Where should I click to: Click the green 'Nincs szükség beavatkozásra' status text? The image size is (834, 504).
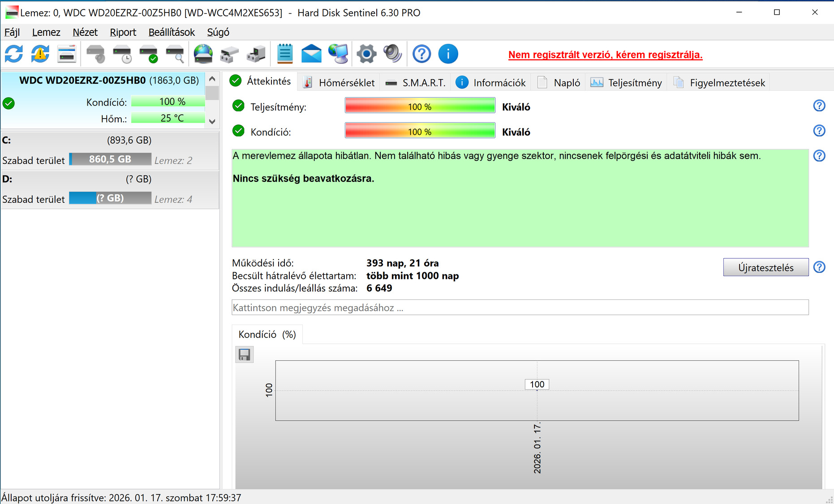tap(303, 179)
